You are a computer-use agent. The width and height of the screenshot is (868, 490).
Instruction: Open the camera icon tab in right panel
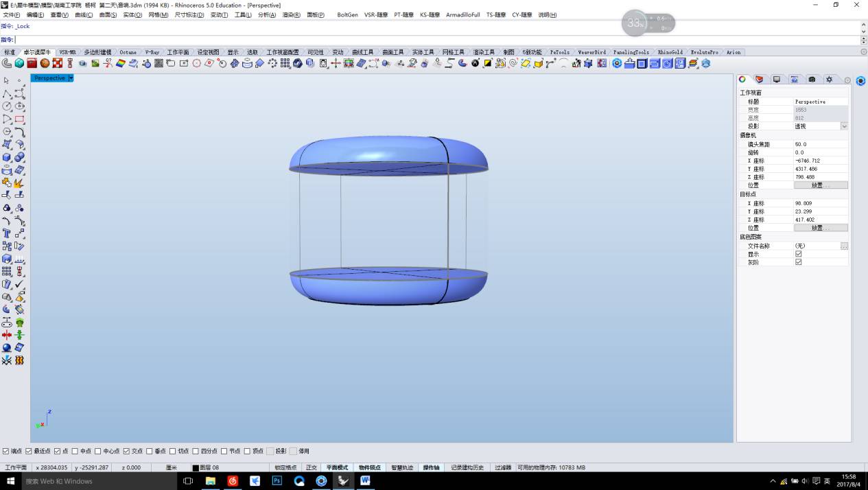(x=812, y=80)
